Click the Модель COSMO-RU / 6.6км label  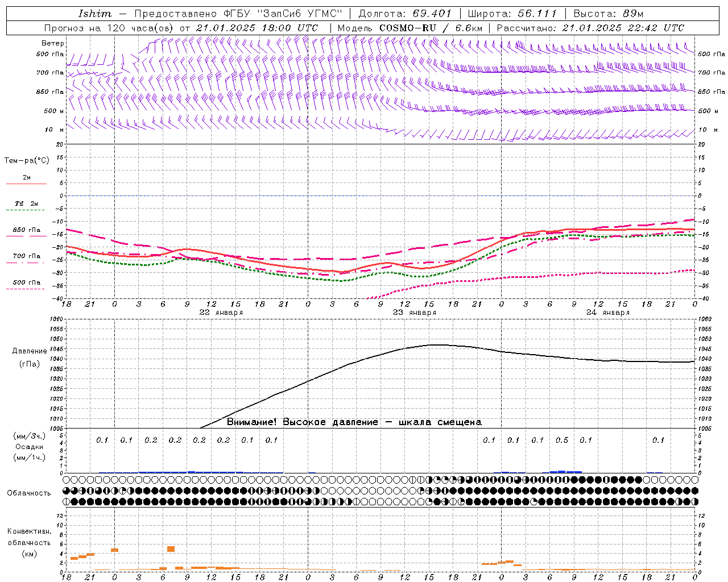coord(410,28)
